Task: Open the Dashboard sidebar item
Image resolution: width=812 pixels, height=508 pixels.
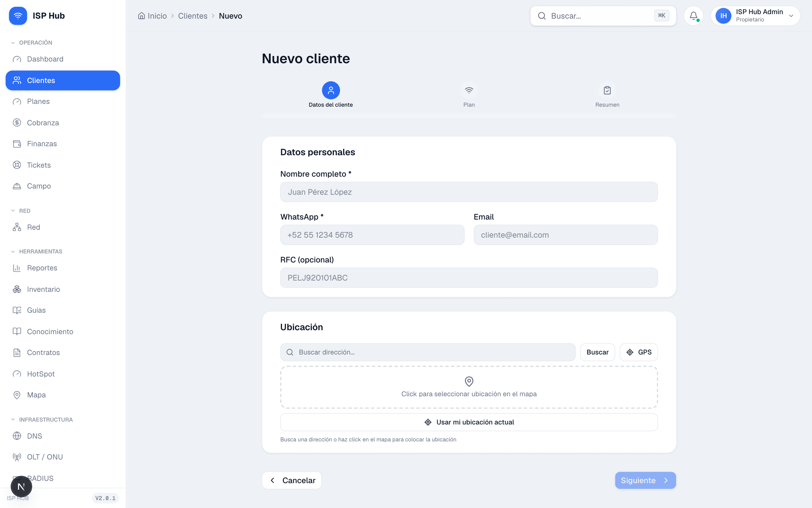Action: 63,59
